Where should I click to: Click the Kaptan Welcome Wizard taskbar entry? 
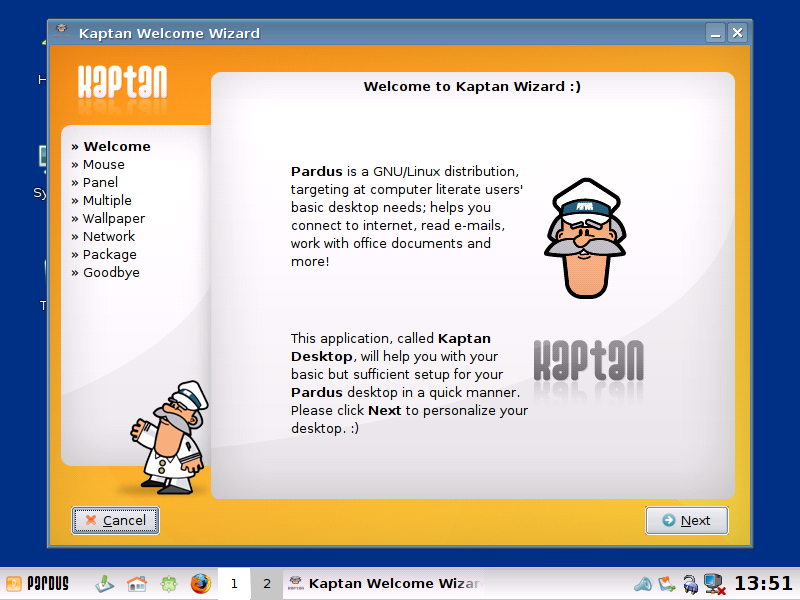point(383,583)
